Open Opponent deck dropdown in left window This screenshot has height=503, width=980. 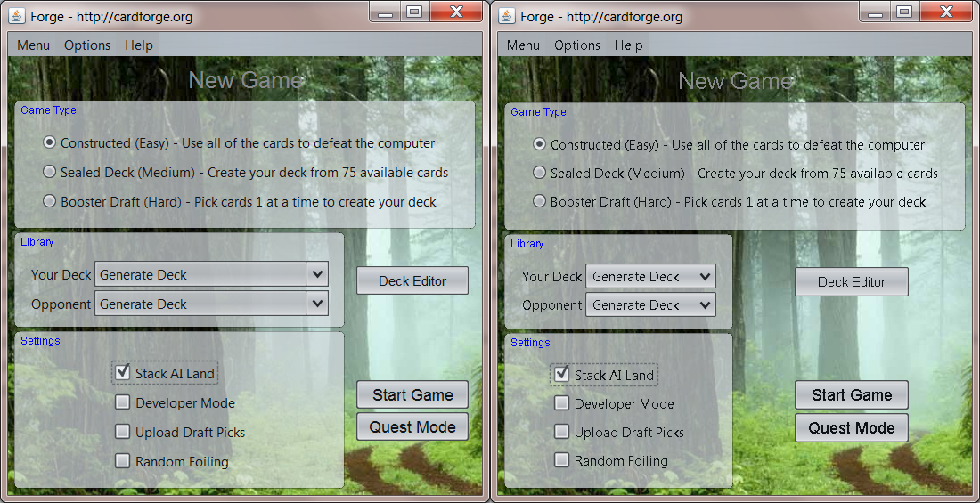click(x=211, y=304)
